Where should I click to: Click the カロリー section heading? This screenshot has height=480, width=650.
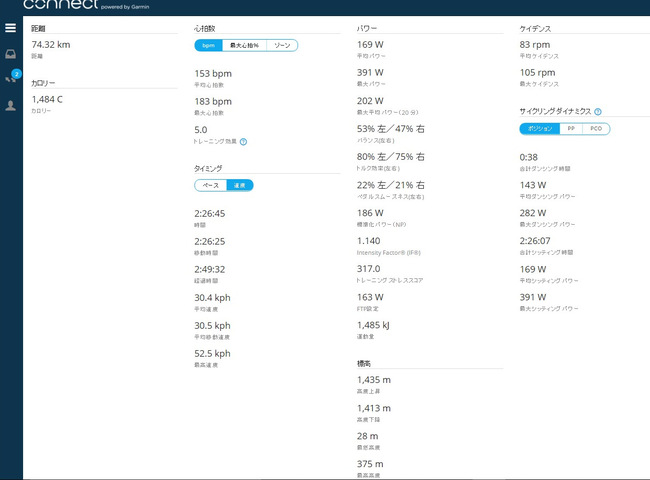[x=43, y=83]
